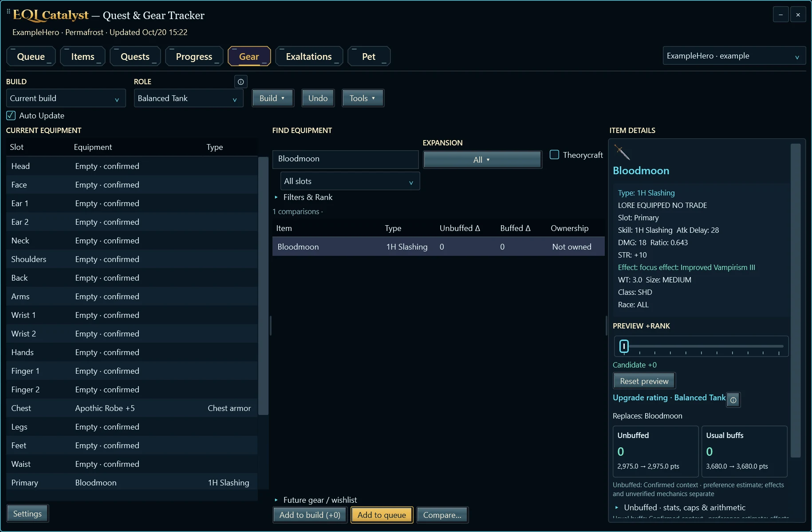This screenshot has height=532, width=812.
Task: Select Bloodmoon row in comparison results
Action: [x=438, y=247]
